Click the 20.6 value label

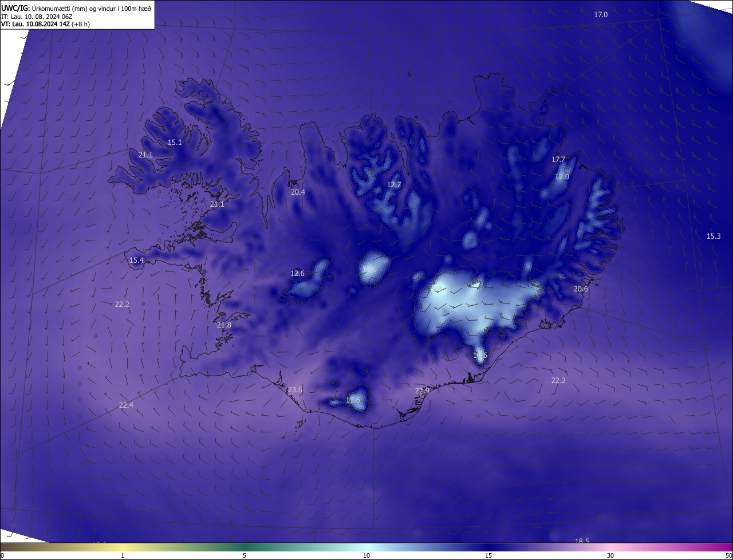click(581, 289)
